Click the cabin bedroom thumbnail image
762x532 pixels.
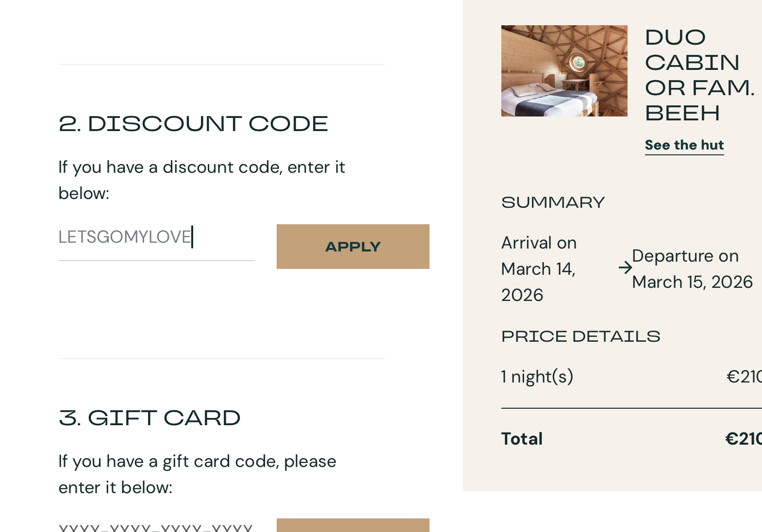pos(564,71)
